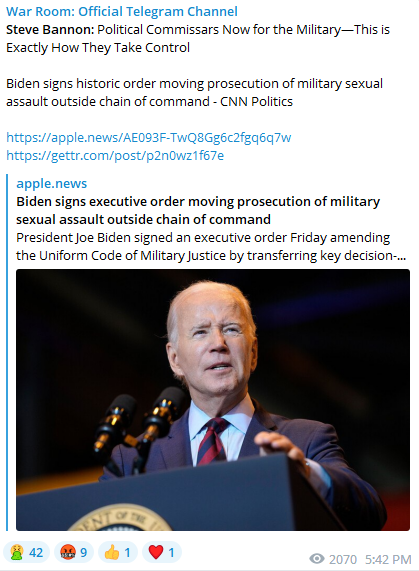Click the presidential seal on the podium
The height and width of the screenshot is (571, 419).
tap(120, 517)
